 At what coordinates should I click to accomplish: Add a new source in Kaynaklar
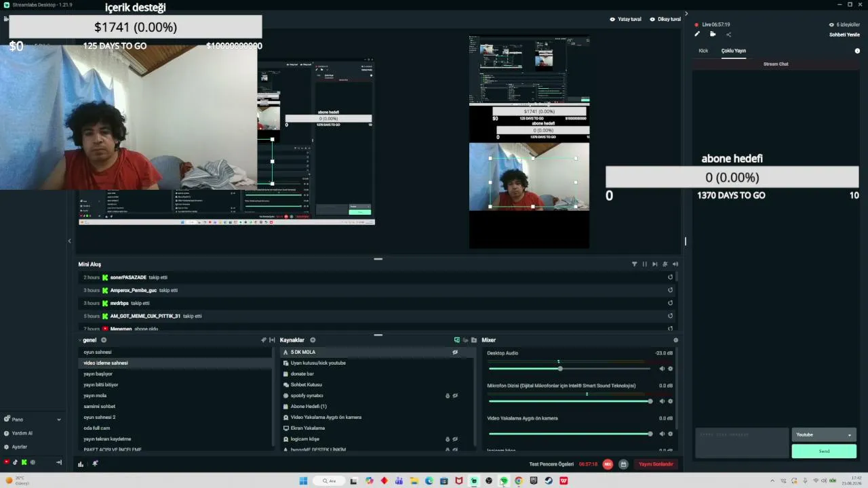pyautogui.click(x=313, y=340)
